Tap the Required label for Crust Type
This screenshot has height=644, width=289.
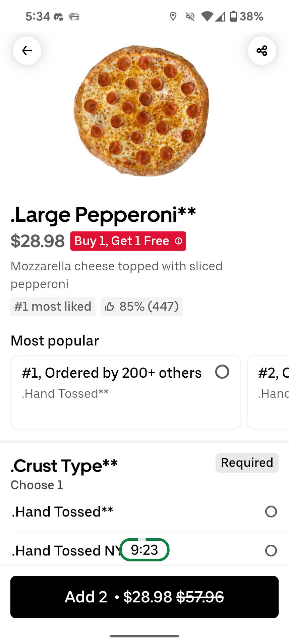coord(247,463)
